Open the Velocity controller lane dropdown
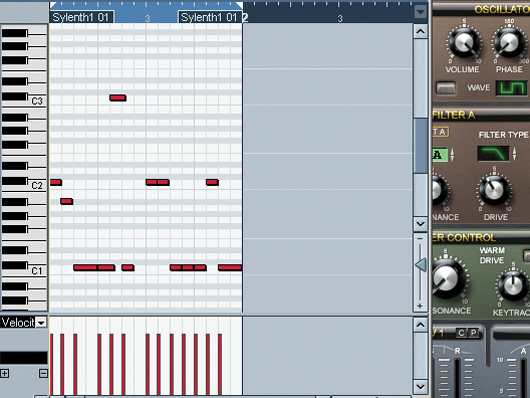Image resolution: width=530 pixels, height=398 pixels. tap(41, 323)
